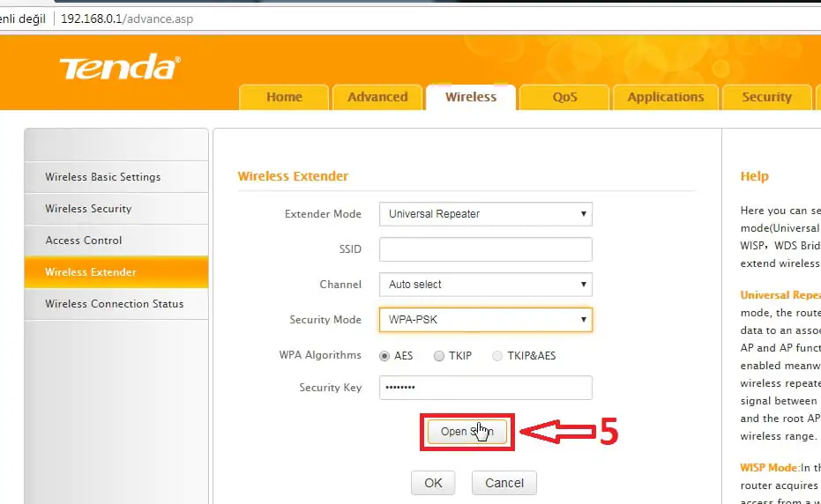821x504 pixels.
Task: Click into the SSID text field
Action: point(485,249)
